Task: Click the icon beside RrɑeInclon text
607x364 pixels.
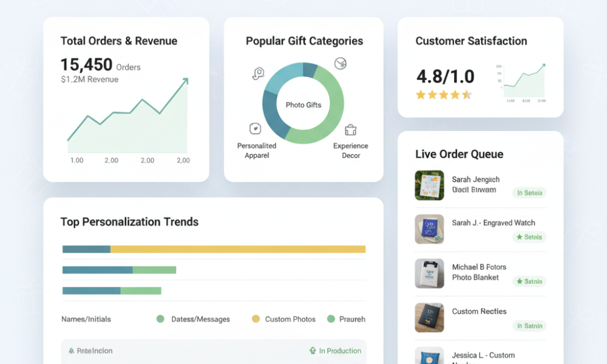Action: [71, 351]
